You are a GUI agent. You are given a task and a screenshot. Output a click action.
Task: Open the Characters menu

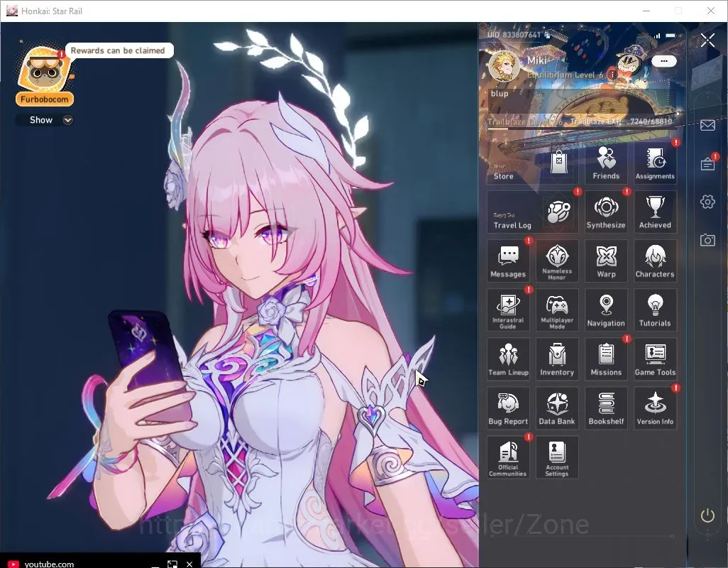pyautogui.click(x=655, y=261)
